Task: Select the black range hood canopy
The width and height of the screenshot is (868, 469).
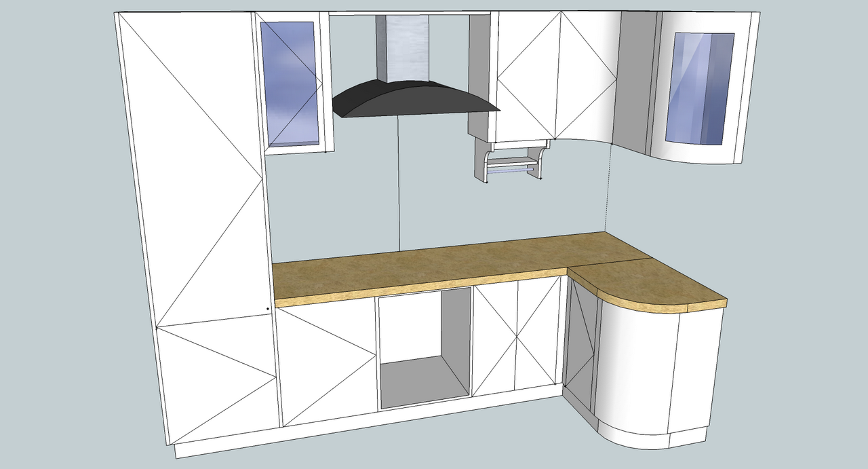Action: [414, 98]
